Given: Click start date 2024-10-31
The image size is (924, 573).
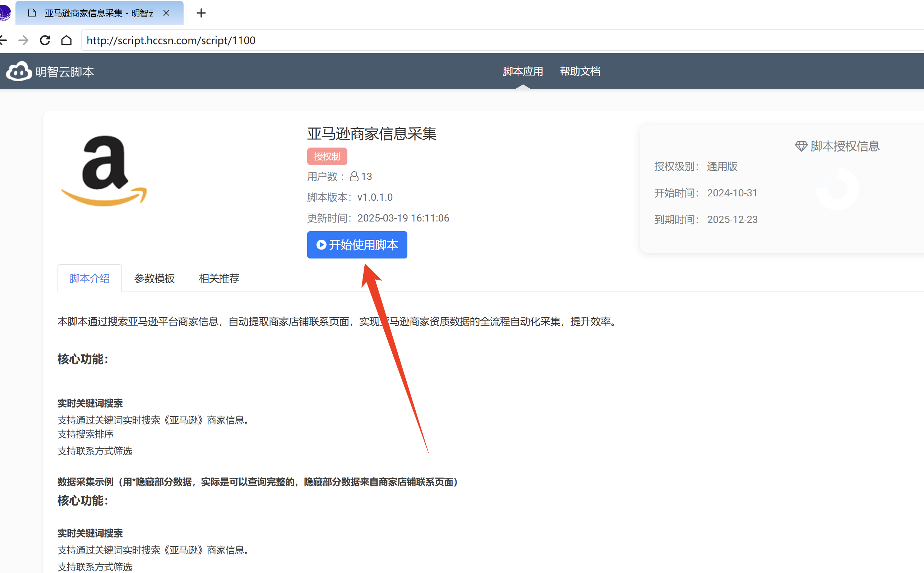Looking at the screenshot, I should (732, 193).
